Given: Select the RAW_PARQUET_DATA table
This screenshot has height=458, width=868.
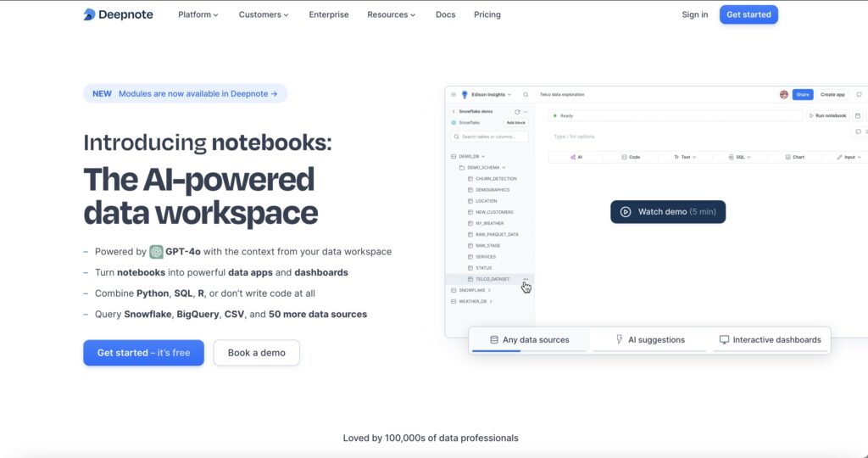Looking at the screenshot, I should (493, 234).
